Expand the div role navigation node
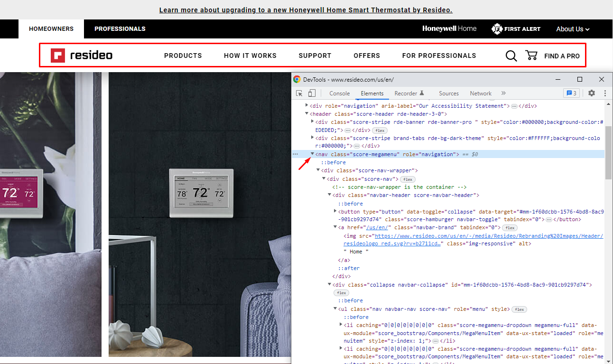The height and width of the screenshot is (364, 613). [x=306, y=106]
